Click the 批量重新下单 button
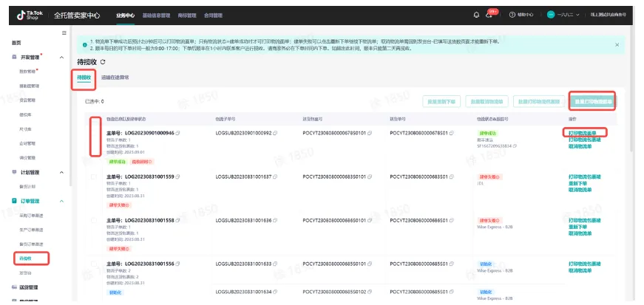Viewport: 644px width, 305px height. point(441,101)
